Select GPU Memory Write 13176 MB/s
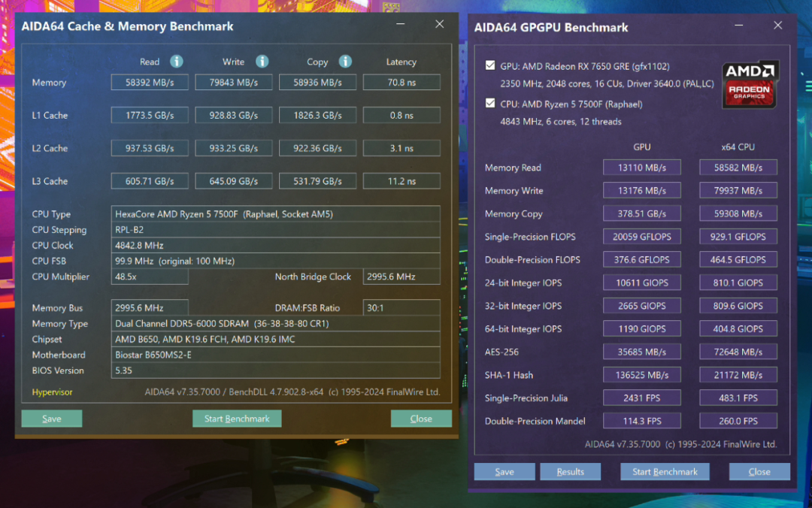 pyautogui.click(x=641, y=191)
